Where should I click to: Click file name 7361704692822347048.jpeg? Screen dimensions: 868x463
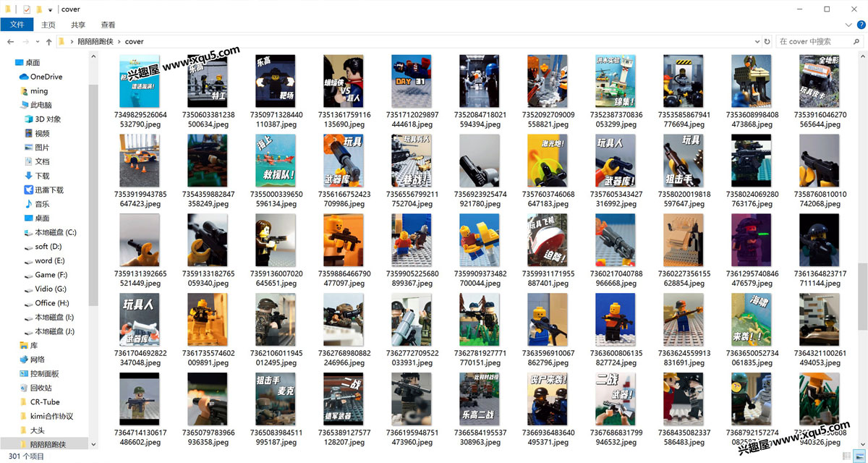coord(140,358)
